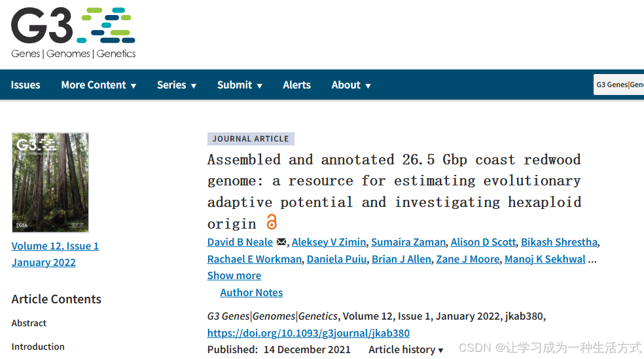Viewport: 644px width, 359px height.
Task: Click Show more authors link
Action: (x=234, y=276)
